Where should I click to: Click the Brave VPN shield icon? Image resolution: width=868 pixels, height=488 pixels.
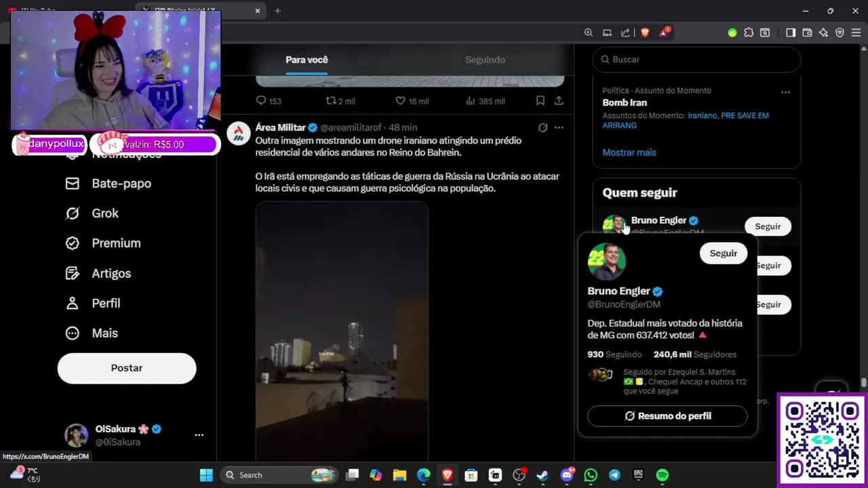coord(840,33)
